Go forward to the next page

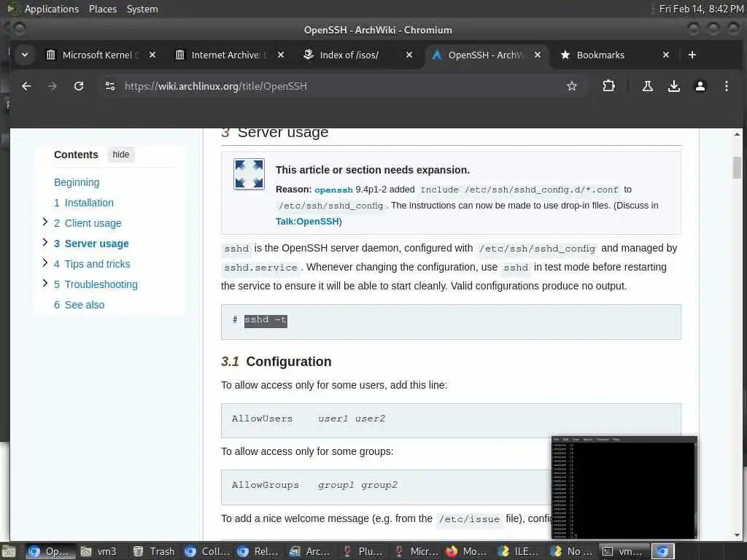pos(53,86)
